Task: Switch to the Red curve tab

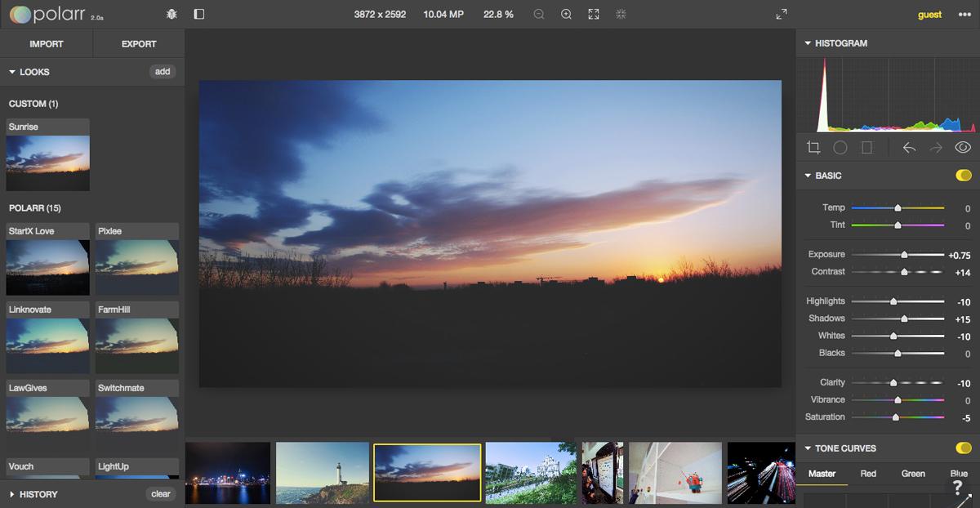Action: (868, 474)
